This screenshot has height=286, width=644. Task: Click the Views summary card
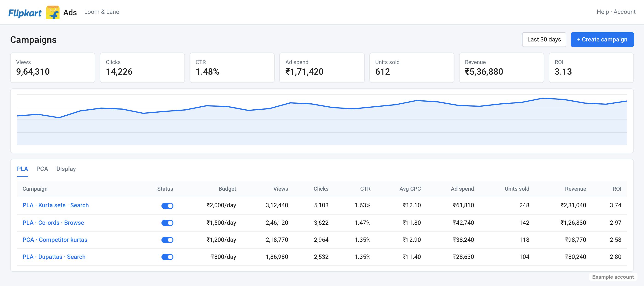[x=52, y=67]
